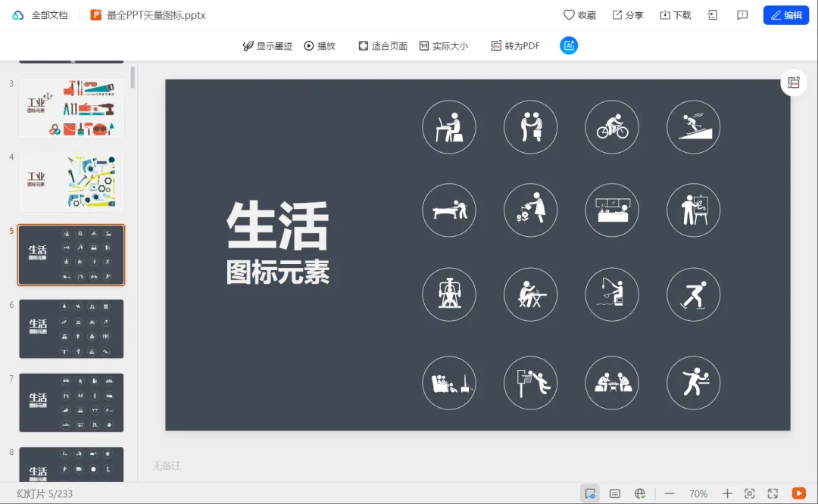Open the comments panel icon
This screenshot has width=818, height=504.
742,15
